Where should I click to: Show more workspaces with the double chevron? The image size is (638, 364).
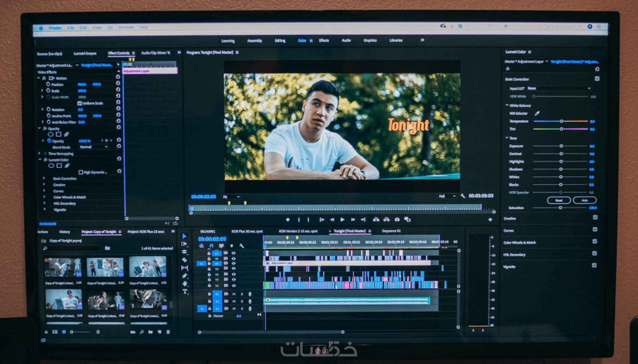point(422,40)
